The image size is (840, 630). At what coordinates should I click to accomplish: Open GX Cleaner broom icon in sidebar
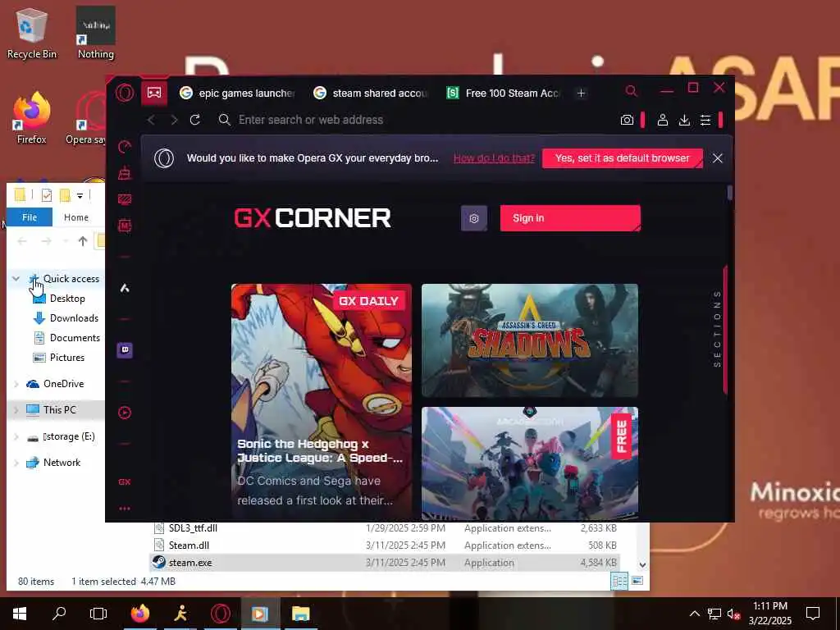(x=125, y=173)
